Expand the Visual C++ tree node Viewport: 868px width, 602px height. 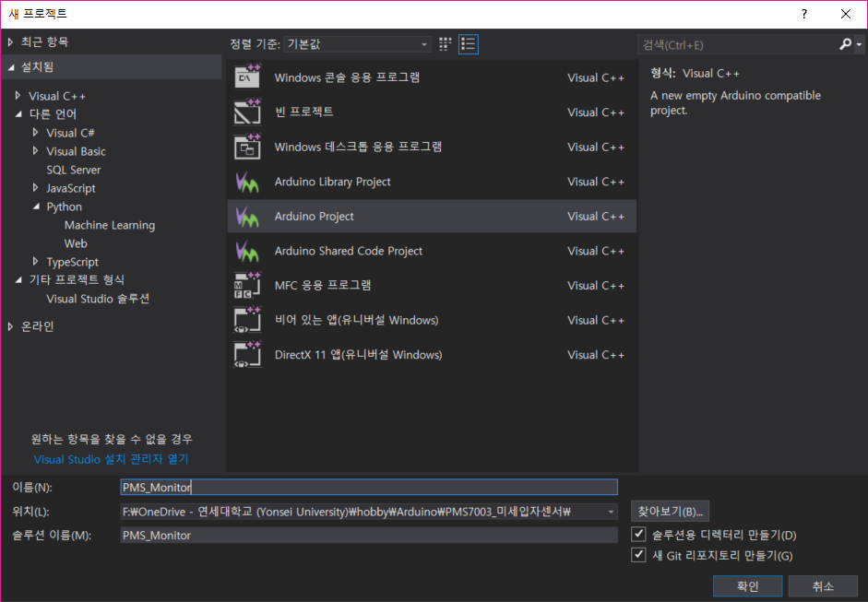tap(18, 96)
